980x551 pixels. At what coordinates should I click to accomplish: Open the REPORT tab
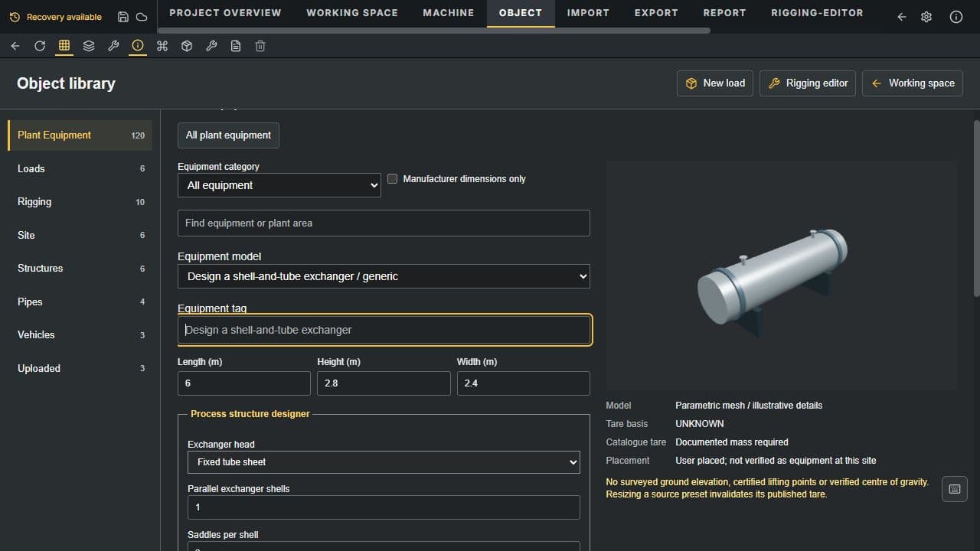coord(724,13)
